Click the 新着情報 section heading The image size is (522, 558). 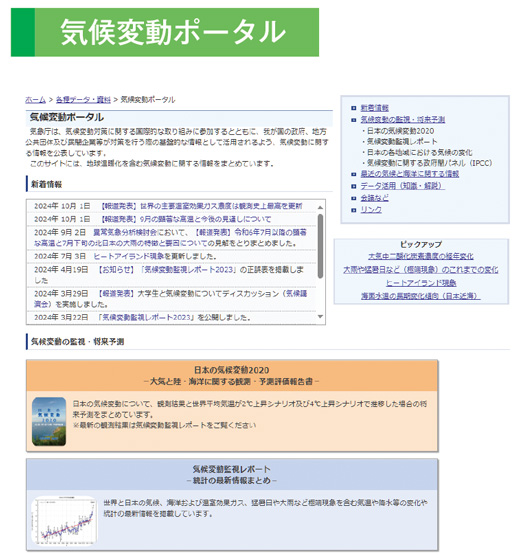pyautogui.click(x=46, y=184)
